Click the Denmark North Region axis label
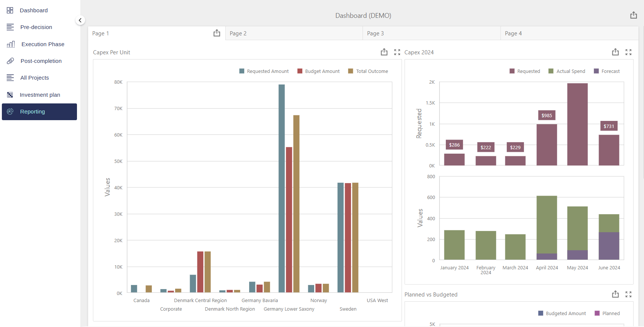Screen dimensions: 644x327 [x=230, y=309]
